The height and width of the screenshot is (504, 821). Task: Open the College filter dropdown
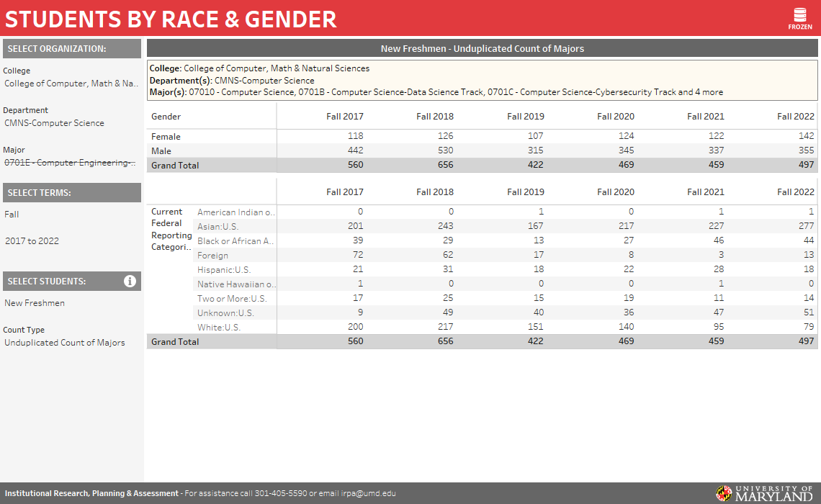click(x=71, y=84)
